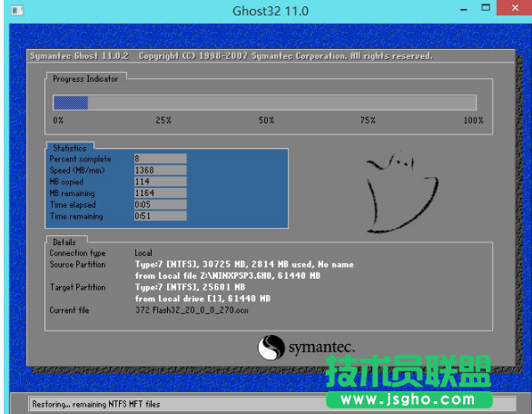This screenshot has width=532, height=414.
Task: Minimize the Ghost32 11.0 window
Action: pos(464,9)
